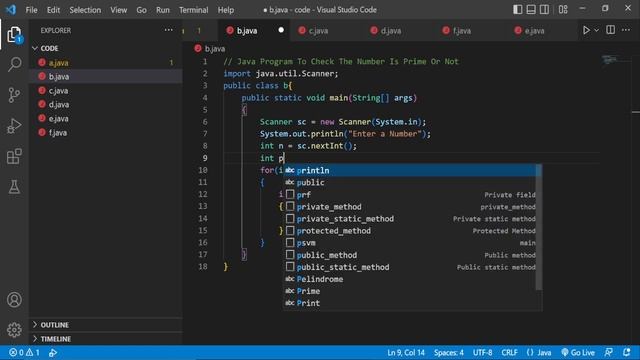The height and width of the screenshot is (360, 640).
Task: Start Go Live server
Action: click(x=578, y=352)
